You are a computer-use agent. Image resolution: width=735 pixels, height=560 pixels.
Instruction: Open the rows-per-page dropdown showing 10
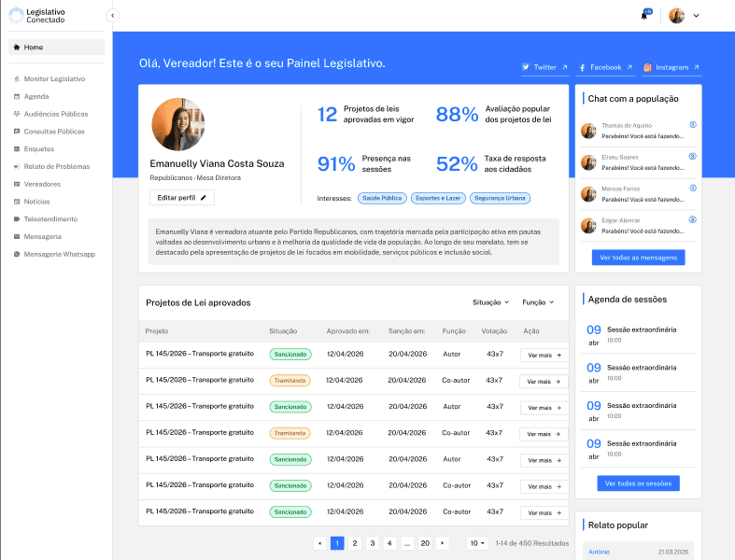click(x=477, y=543)
